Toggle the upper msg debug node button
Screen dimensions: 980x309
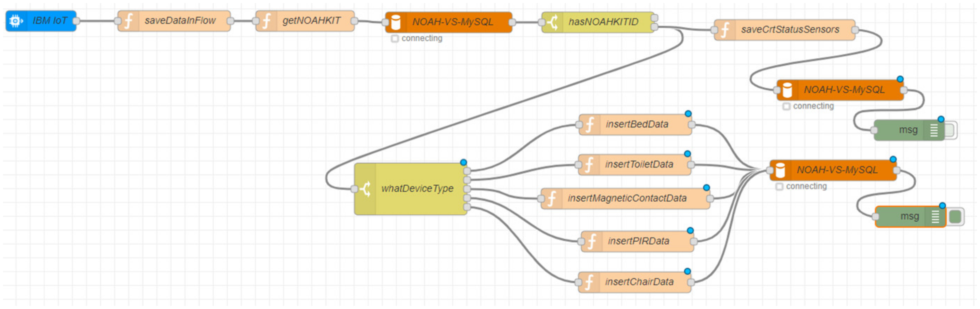pyautogui.click(x=950, y=130)
